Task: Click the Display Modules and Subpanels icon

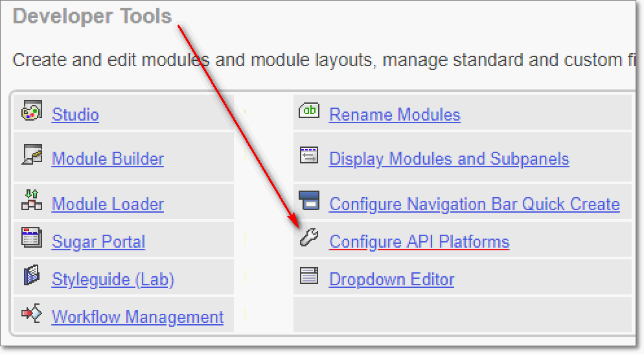Action: pos(309,155)
